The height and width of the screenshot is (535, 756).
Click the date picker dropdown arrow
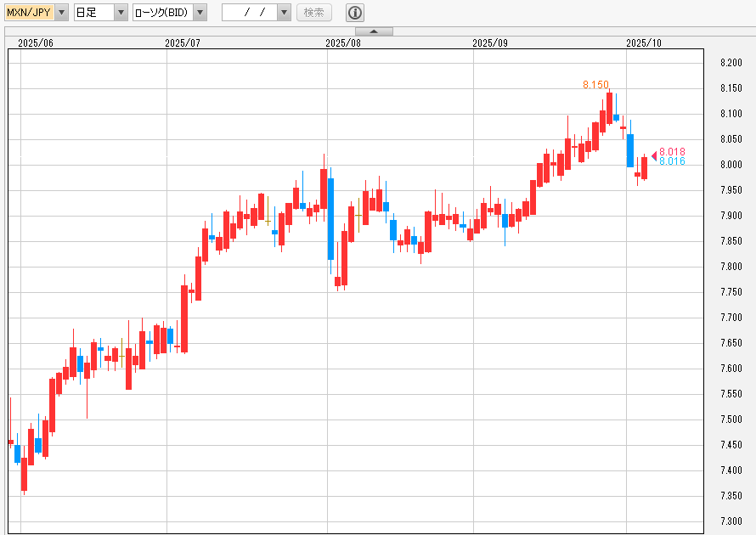point(284,13)
